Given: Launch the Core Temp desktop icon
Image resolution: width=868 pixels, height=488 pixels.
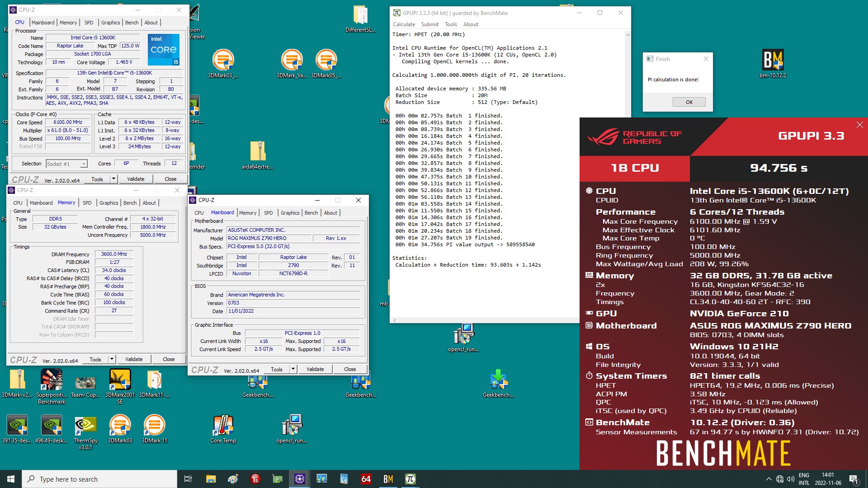Looking at the screenshot, I should (x=223, y=429).
